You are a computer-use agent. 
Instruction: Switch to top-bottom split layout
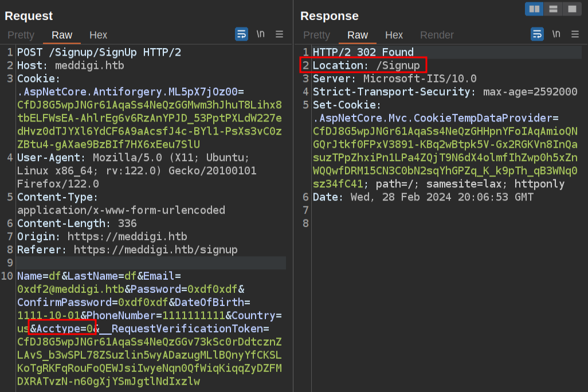click(553, 9)
